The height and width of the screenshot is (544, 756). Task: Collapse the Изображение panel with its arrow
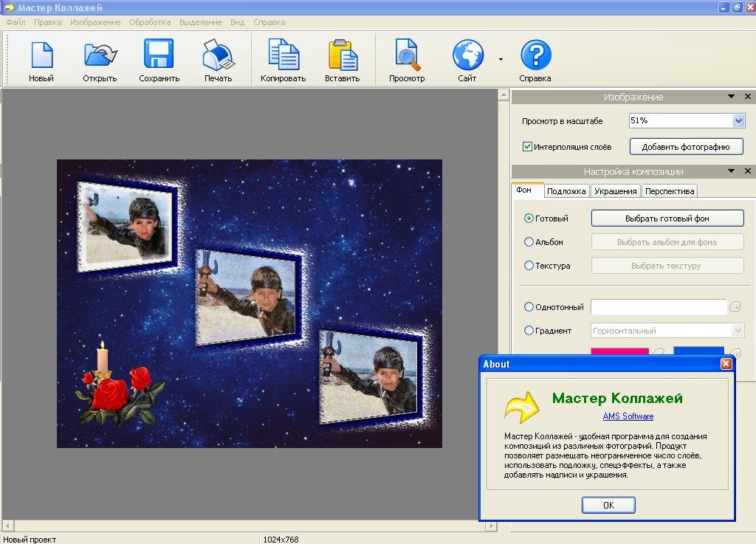(x=731, y=97)
